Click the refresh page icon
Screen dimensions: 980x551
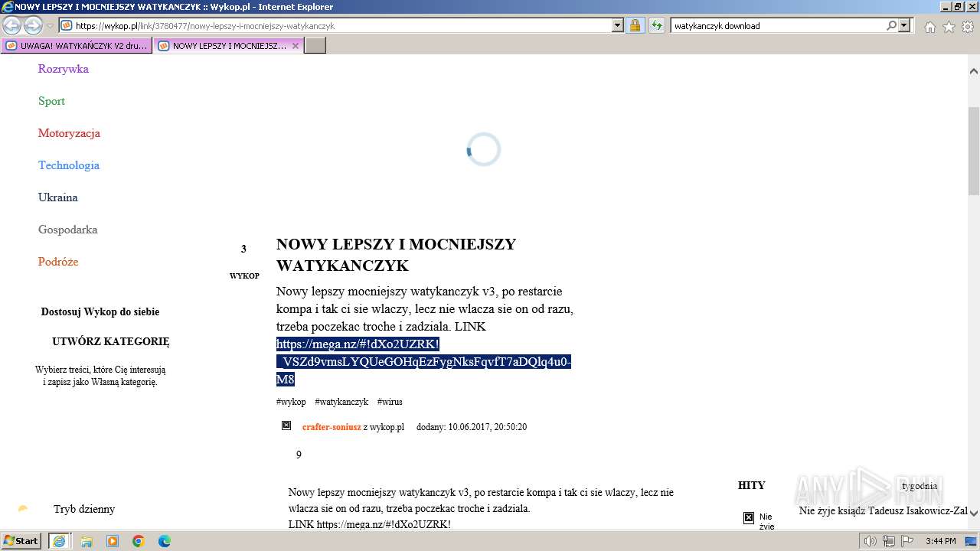(x=657, y=25)
